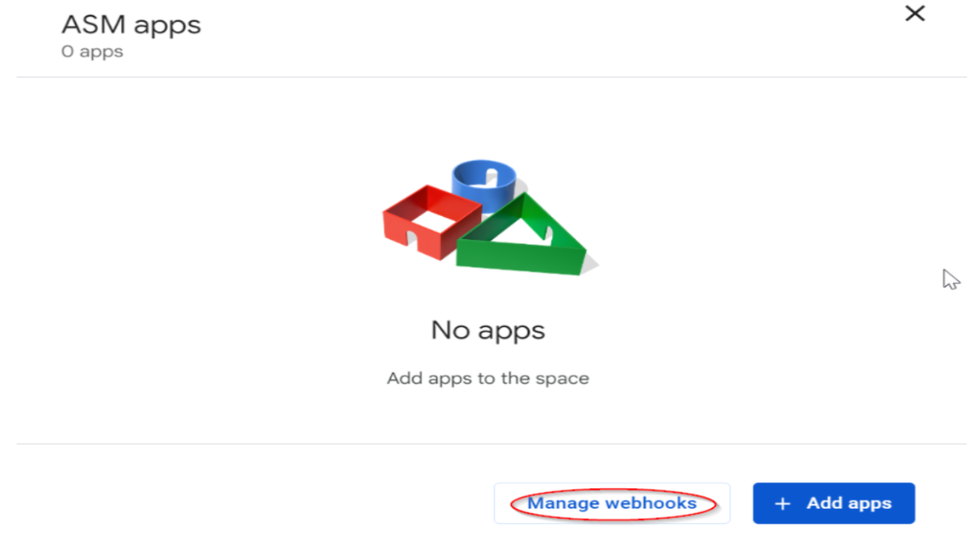Click the "ASM apps" dialog title

132,25
